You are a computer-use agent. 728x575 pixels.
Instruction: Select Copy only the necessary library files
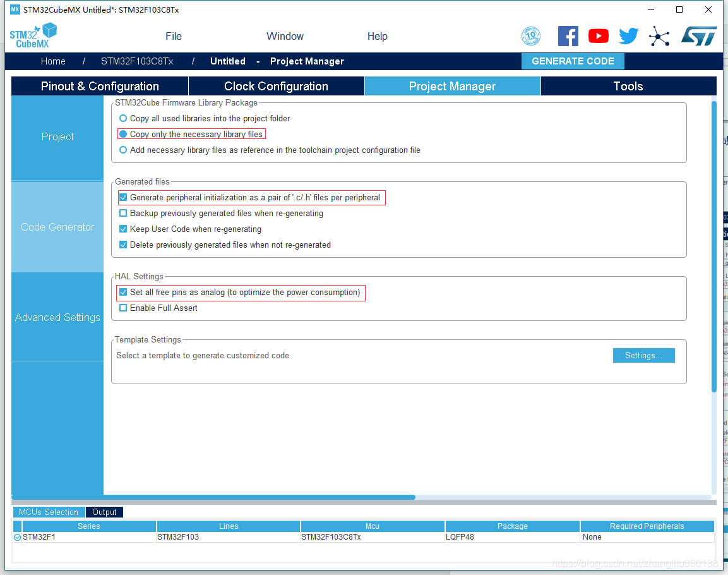click(x=123, y=134)
